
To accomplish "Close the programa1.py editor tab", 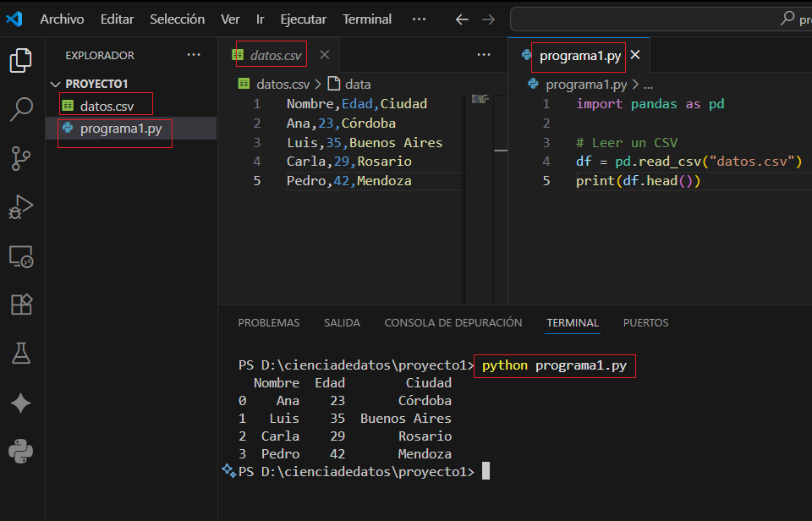I will coord(636,55).
